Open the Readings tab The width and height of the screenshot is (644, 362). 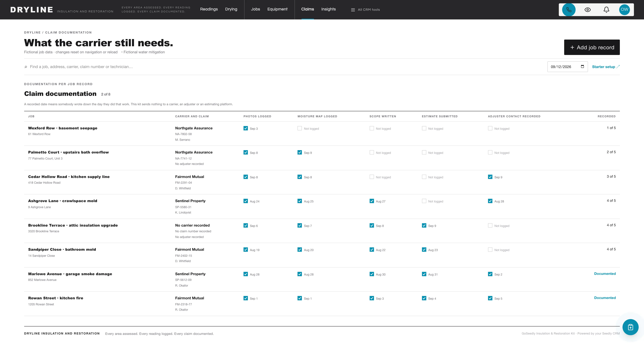[x=209, y=9]
